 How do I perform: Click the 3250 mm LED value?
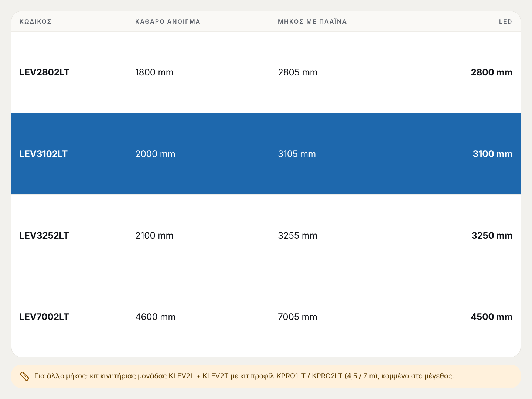pyautogui.click(x=492, y=236)
